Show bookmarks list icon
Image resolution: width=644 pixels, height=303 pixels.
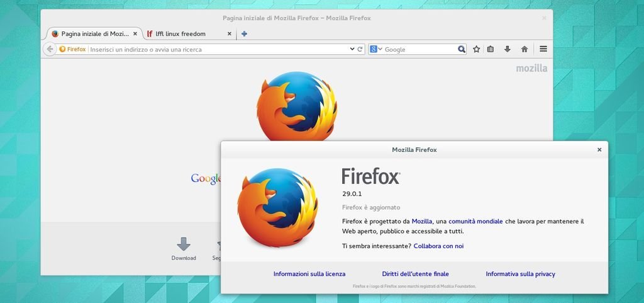pos(491,49)
